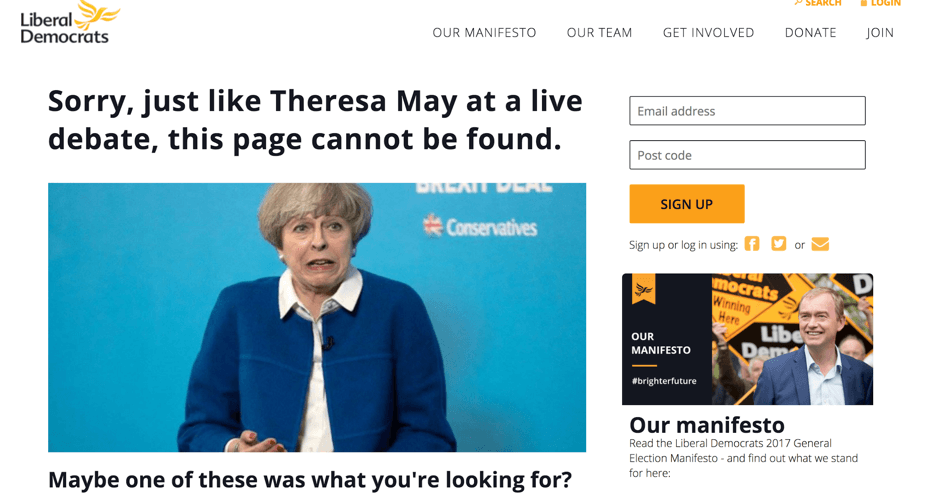Viewport: 940px width, 496px height.
Task: Open the Our Team menu item
Action: [x=599, y=33]
